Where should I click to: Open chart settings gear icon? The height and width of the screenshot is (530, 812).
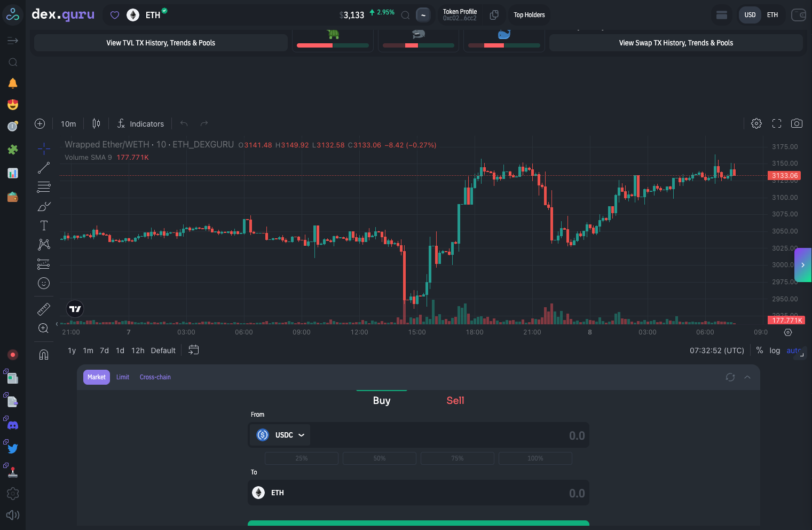click(x=756, y=123)
